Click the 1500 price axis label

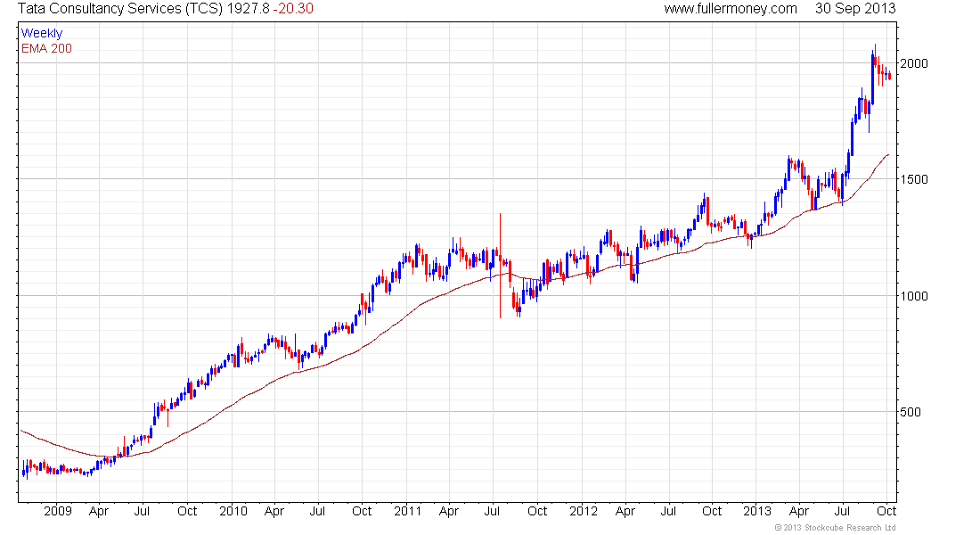point(914,179)
